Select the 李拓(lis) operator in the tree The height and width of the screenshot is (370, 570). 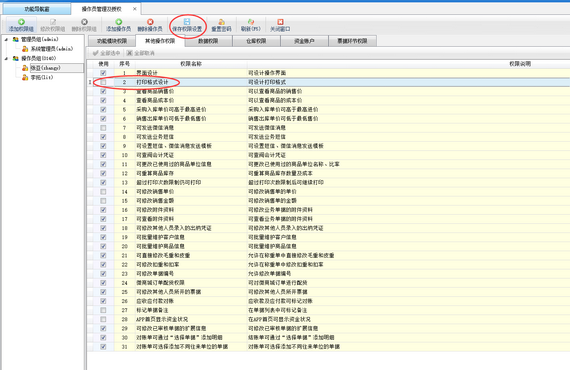(x=42, y=77)
